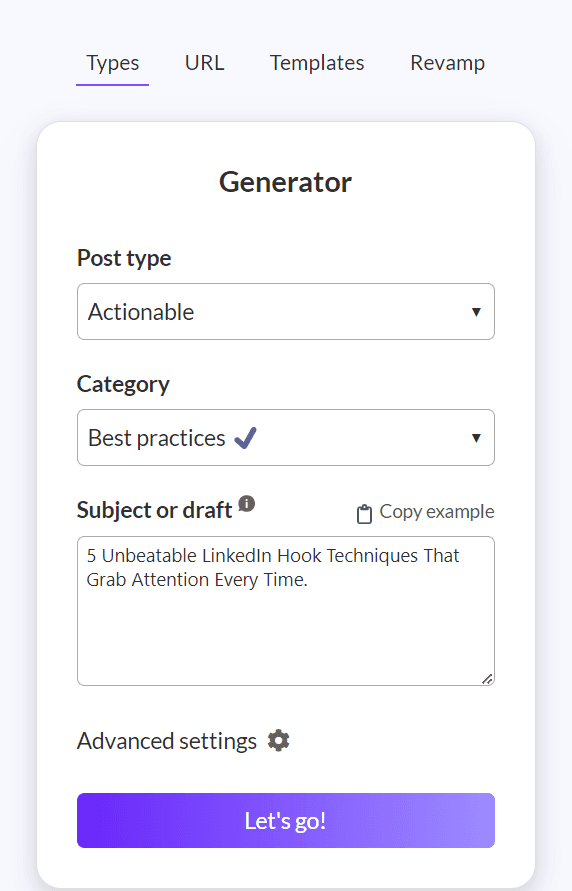
Task: Switch to the URL tab
Action: pos(204,63)
